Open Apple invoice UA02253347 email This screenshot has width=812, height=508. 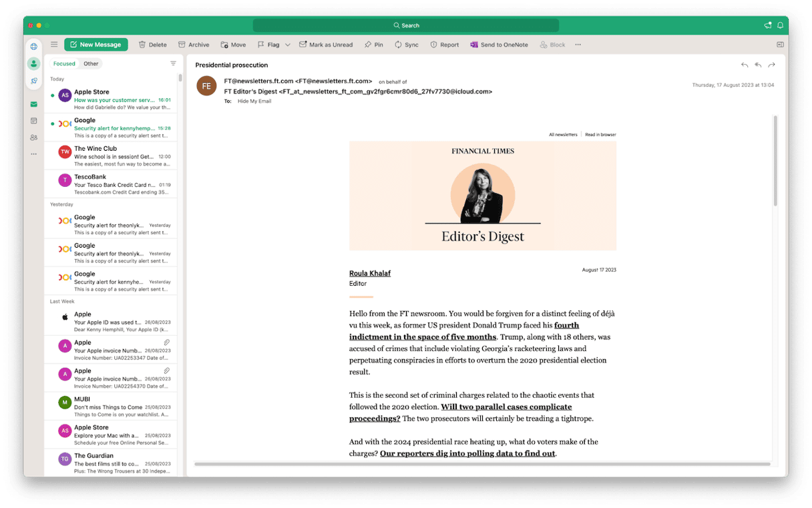click(x=111, y=350)
